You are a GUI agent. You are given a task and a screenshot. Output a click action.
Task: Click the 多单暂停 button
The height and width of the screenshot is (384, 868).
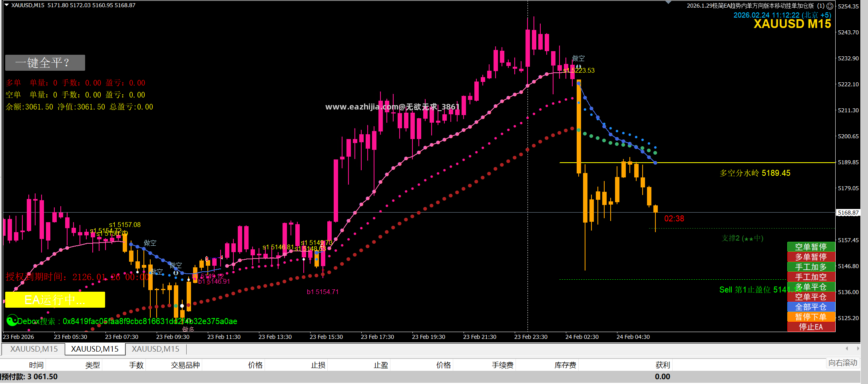(811, 257)
